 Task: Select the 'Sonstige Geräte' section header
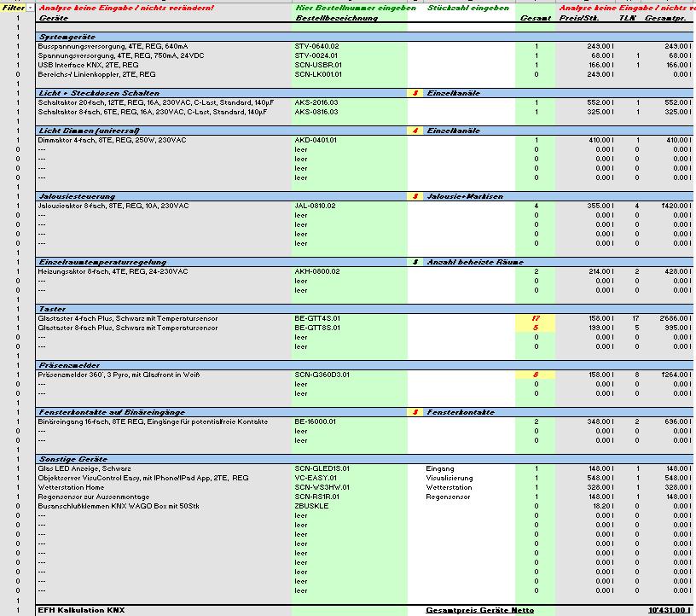(72, 459)
